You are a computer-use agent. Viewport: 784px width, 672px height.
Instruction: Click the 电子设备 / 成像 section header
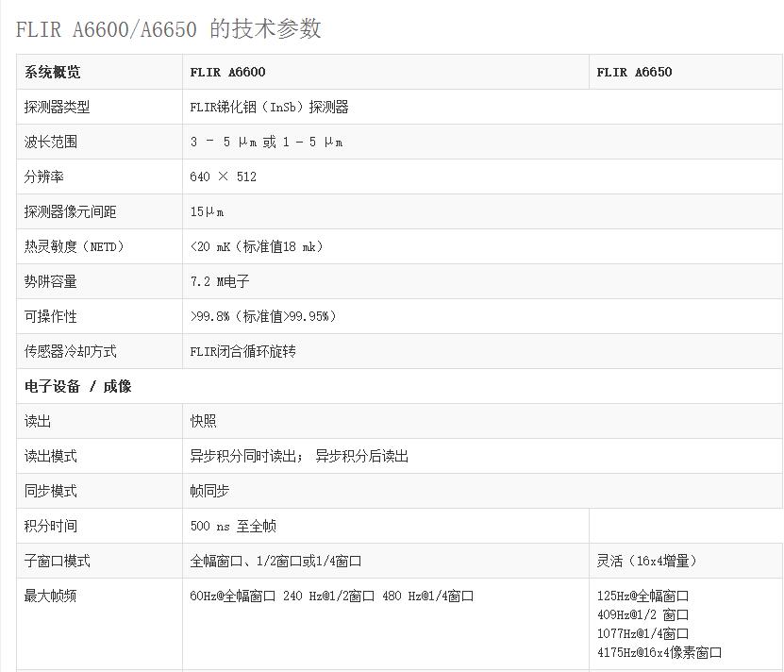tap(78, 386)
